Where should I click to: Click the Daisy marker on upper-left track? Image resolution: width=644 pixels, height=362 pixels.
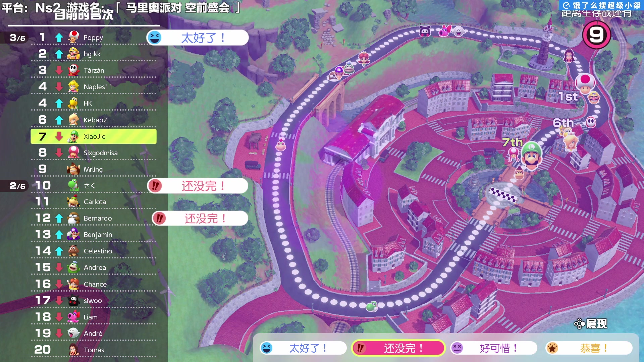coord(364,59)
